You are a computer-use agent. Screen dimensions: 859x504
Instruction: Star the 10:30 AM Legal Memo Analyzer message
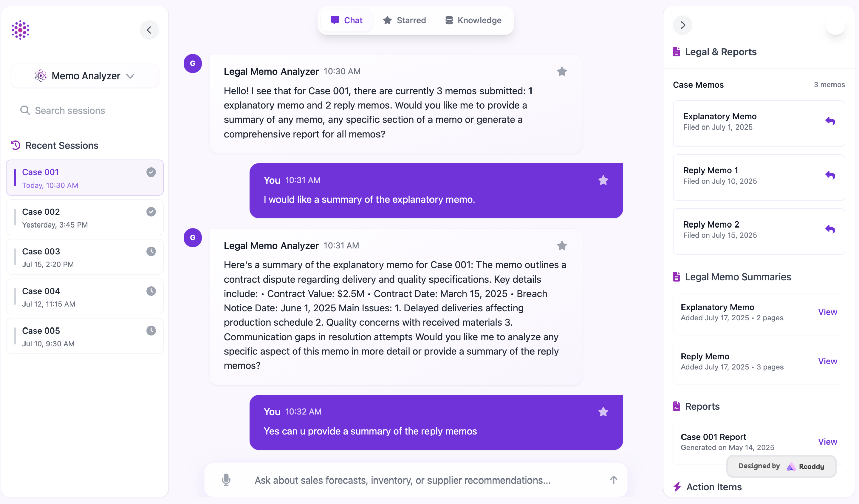[x=562, y=71]
